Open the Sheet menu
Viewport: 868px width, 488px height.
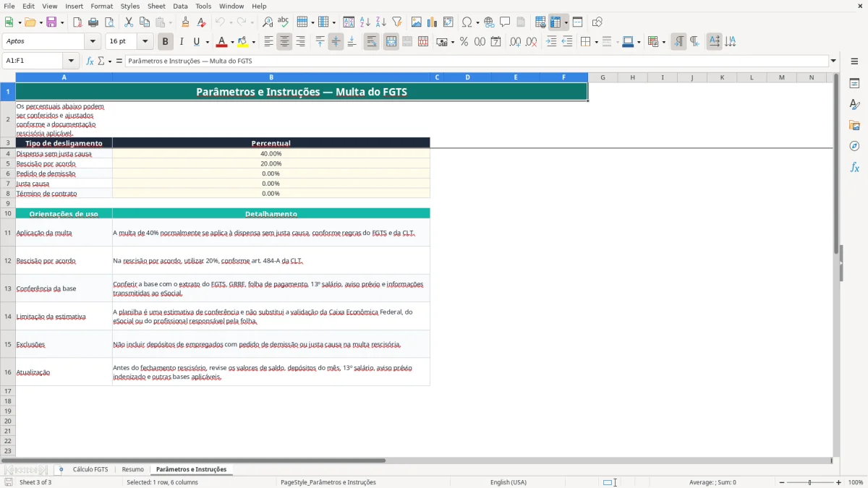pos(156,6)
